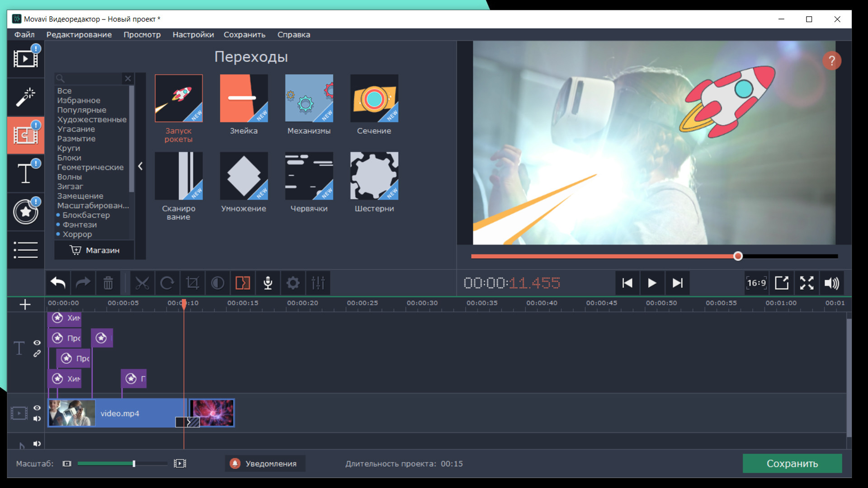Click the plus button to add track
This screenshot has width=868, height=488.
pos(25,305)
